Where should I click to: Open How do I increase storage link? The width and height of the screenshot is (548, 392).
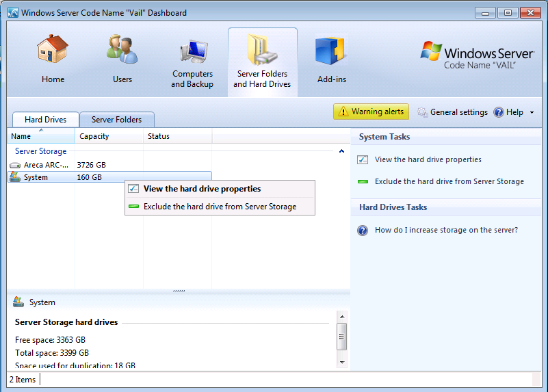[446, 230]
